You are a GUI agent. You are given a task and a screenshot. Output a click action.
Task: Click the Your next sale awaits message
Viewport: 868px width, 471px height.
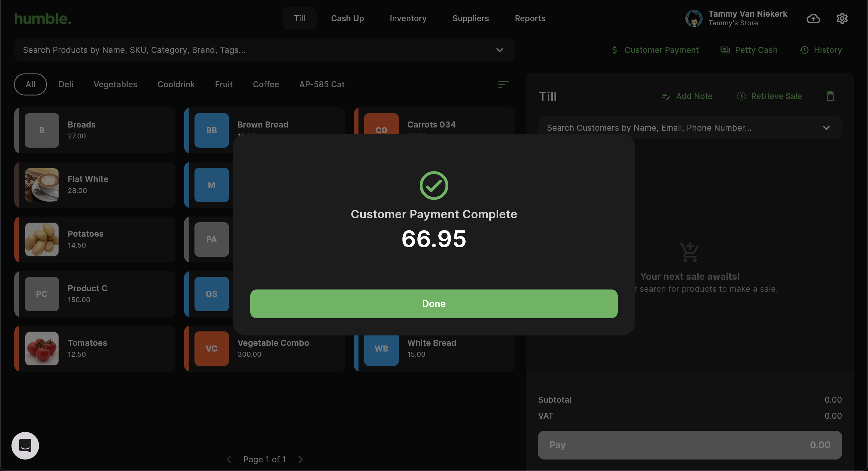pyautogui.click(x=690, y=276)
